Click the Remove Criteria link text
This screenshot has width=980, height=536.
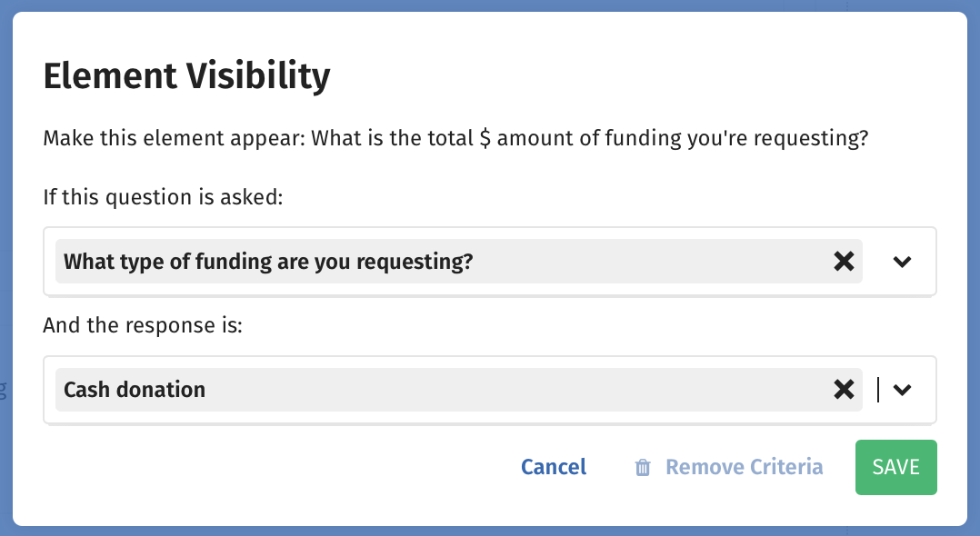click(x=744, y=467)
